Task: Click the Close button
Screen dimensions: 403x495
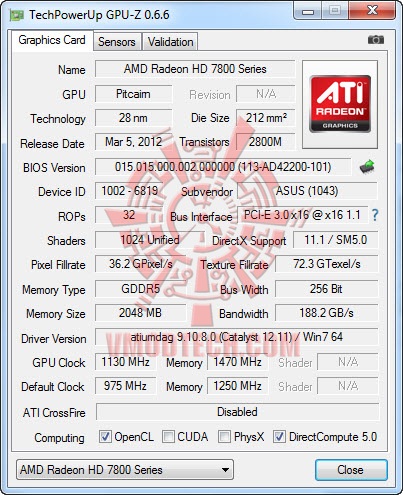Action: tap(351, 470)
